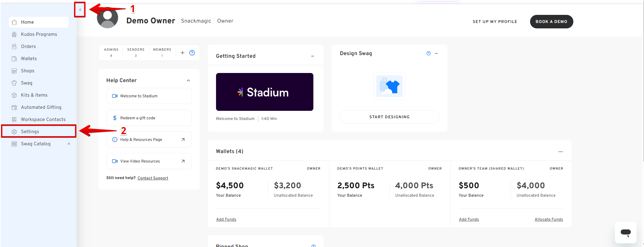The height and width of the screenshot is (247, 644).
Task: Click the Contact Support link
Action: [153, 178]
